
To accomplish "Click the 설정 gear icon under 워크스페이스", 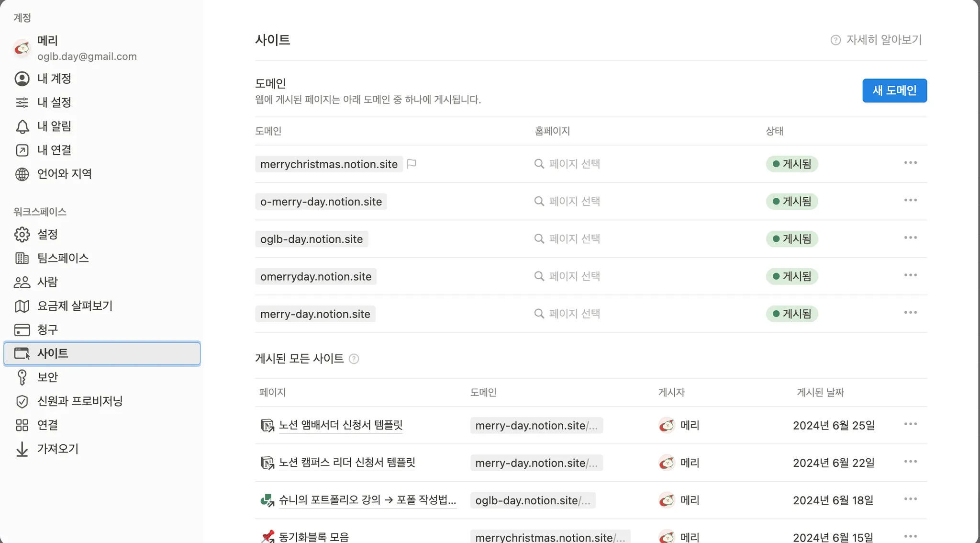I will pos(22,234).
